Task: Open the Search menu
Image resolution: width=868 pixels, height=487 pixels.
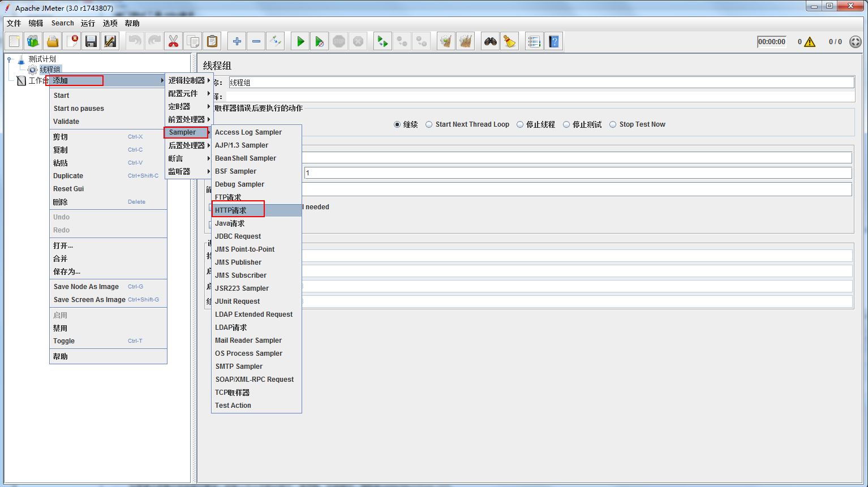Action: click(x=62, y=23)
